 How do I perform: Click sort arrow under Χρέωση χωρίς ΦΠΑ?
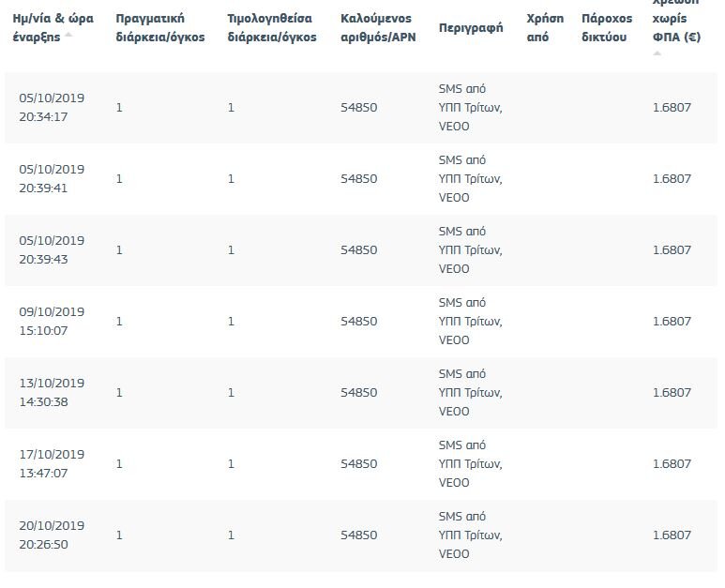657,53
